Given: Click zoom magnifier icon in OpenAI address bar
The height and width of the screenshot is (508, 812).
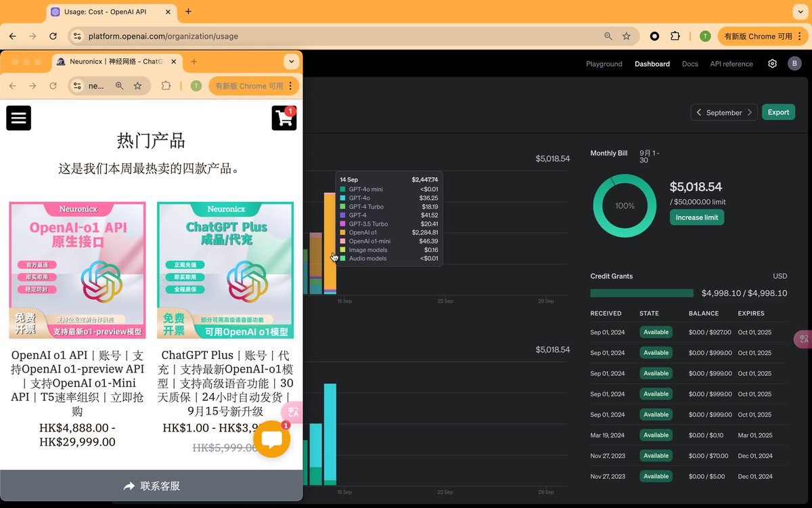Looking at the screenshot, I should click(608, 36).
